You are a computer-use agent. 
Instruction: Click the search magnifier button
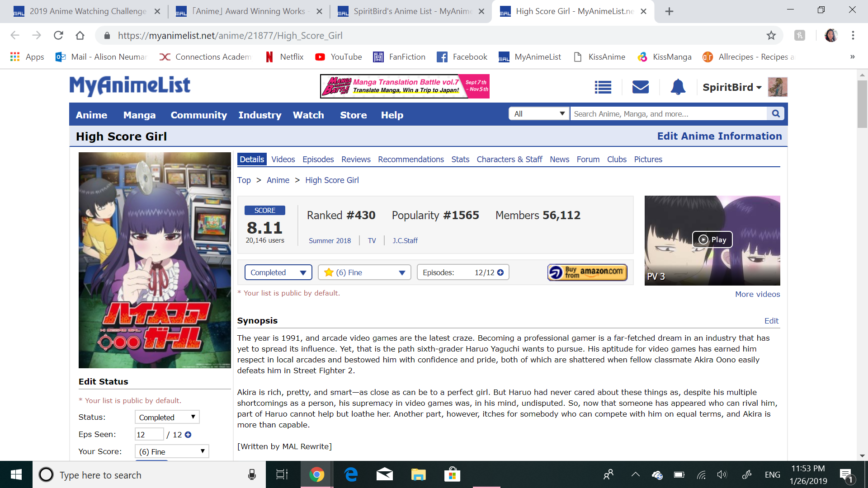776,114
